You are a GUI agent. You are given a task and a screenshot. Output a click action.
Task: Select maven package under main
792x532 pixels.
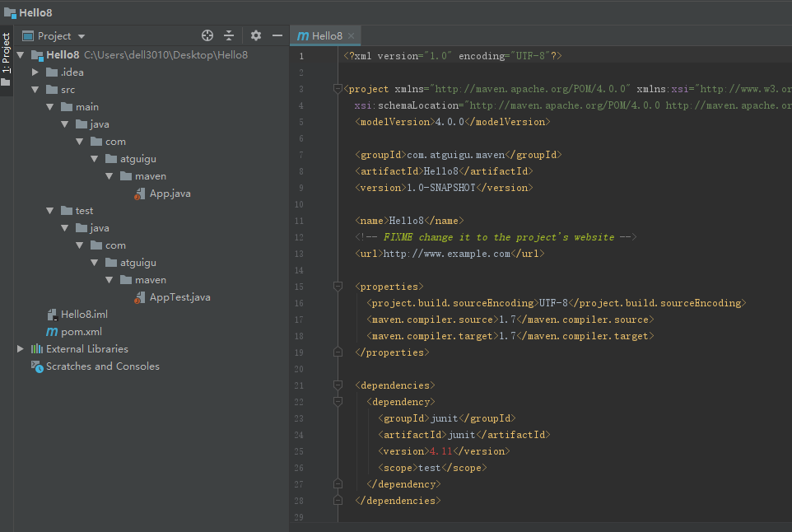[x=151, y=176]
